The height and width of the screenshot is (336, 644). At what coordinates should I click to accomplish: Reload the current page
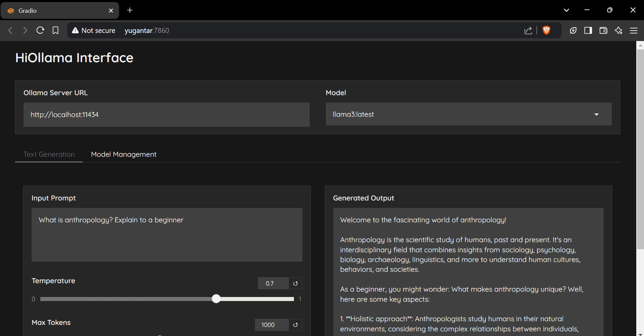[x=40, y=31]
